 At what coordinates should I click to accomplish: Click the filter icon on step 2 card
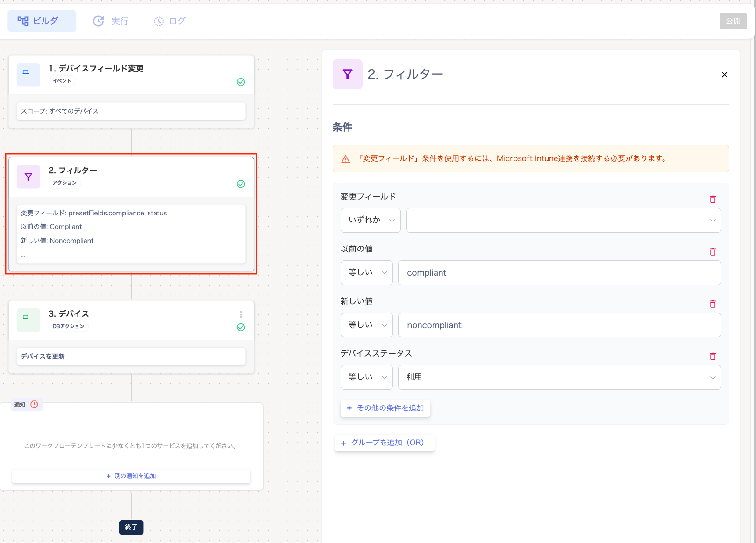pyautogui.click(x=29, y=177)
